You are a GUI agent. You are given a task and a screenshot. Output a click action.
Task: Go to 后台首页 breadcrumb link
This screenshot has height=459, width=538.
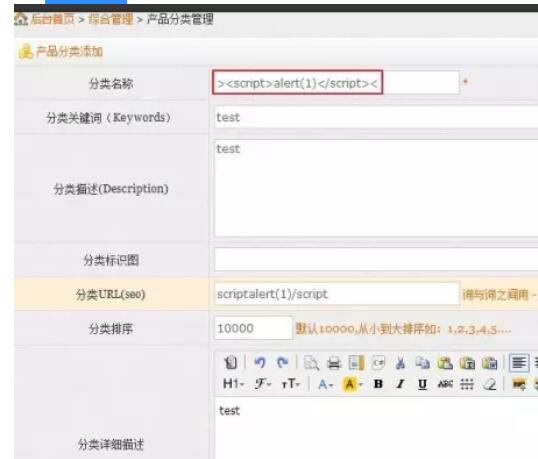(52, 19)
